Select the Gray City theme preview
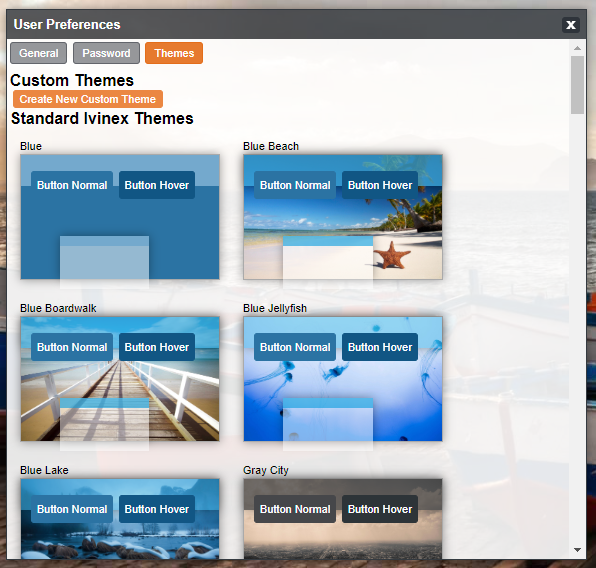Image resolution: width=596 pixels, height=568 pixels. [x=343, y=519]
